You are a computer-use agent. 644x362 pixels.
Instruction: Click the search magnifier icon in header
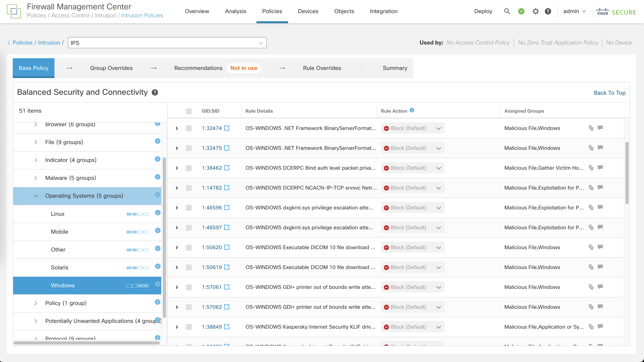pyautogui.click(x=507, y=11)
